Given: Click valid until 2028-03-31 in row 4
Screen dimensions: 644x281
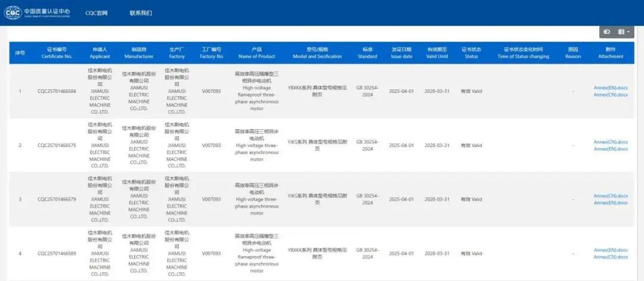Looking at the screenshot, I should [x=437, y=254].
